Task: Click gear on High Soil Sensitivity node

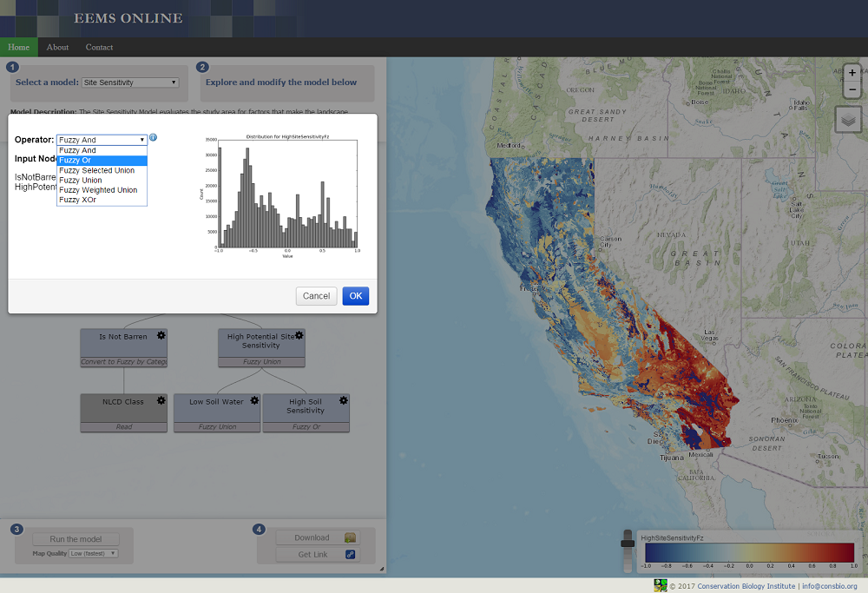Action: click(344, 400)
